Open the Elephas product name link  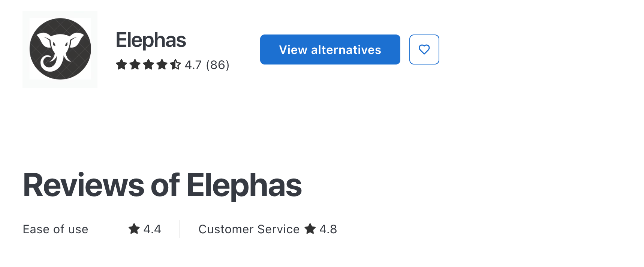click(x=151, y=40)
